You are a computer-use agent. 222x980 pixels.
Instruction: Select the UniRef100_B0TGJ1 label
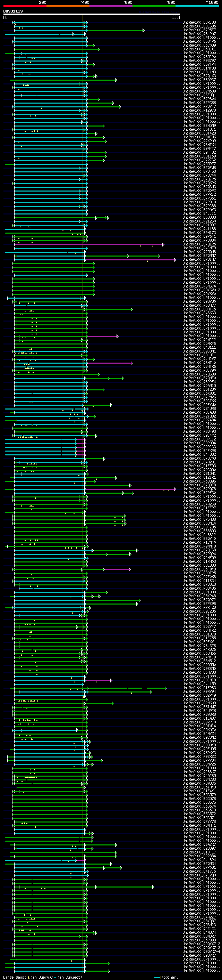coord(199,129)
